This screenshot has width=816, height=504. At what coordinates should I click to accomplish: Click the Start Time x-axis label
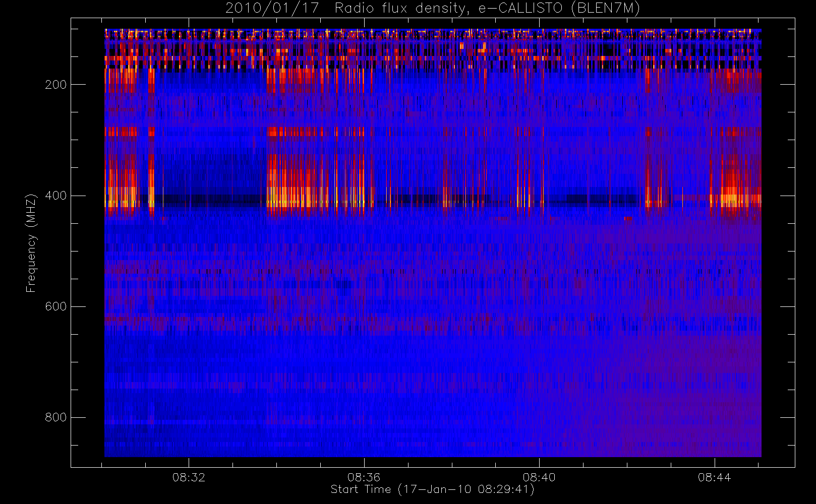point(432,489)
